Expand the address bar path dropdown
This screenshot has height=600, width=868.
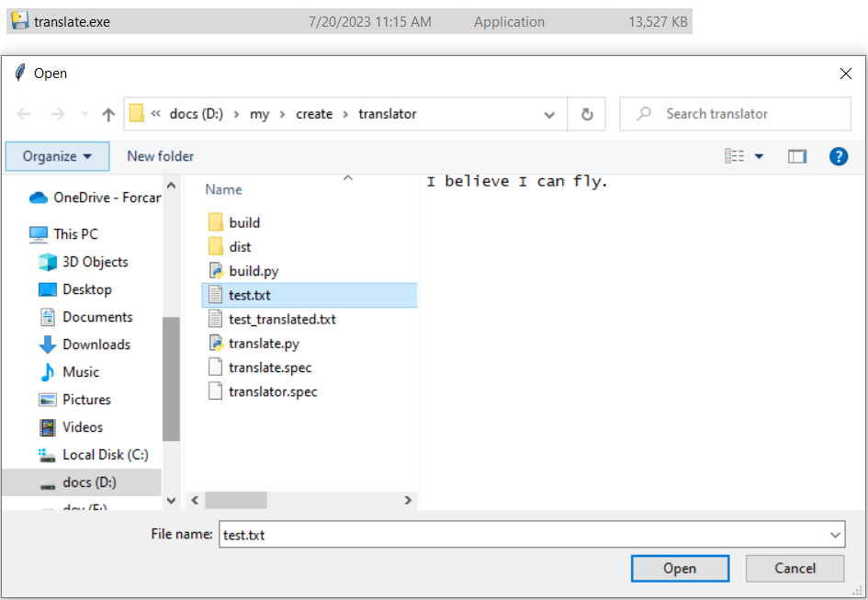coord(549,115)
